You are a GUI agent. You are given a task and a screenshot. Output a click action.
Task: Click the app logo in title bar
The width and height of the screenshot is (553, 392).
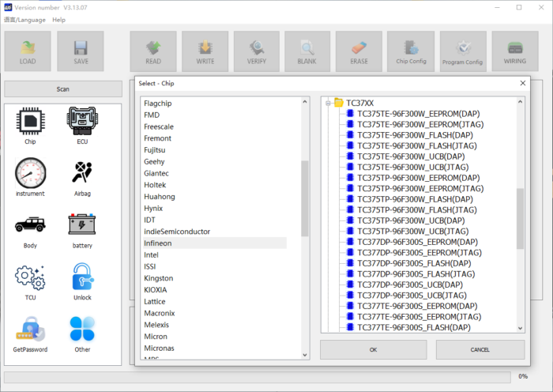[8, 7]
